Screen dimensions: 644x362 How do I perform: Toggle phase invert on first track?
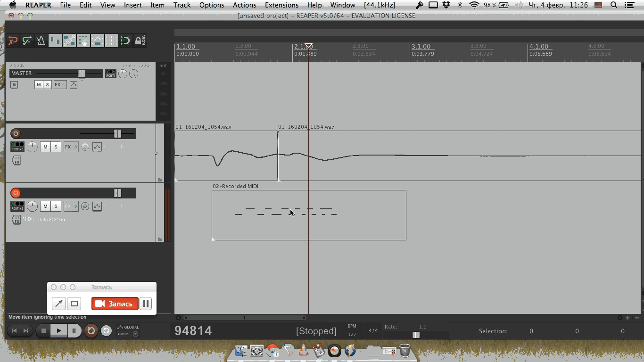coord(85,147)
